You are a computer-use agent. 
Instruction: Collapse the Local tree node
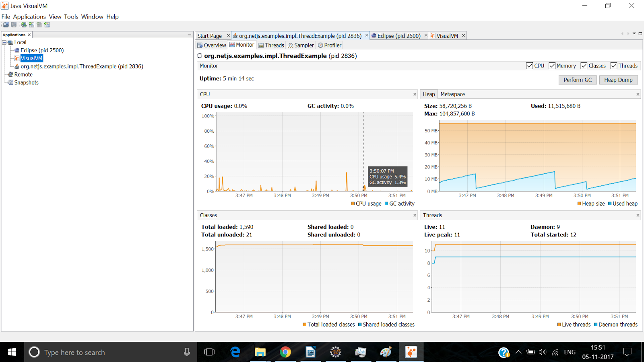click(x=4, y=42)
